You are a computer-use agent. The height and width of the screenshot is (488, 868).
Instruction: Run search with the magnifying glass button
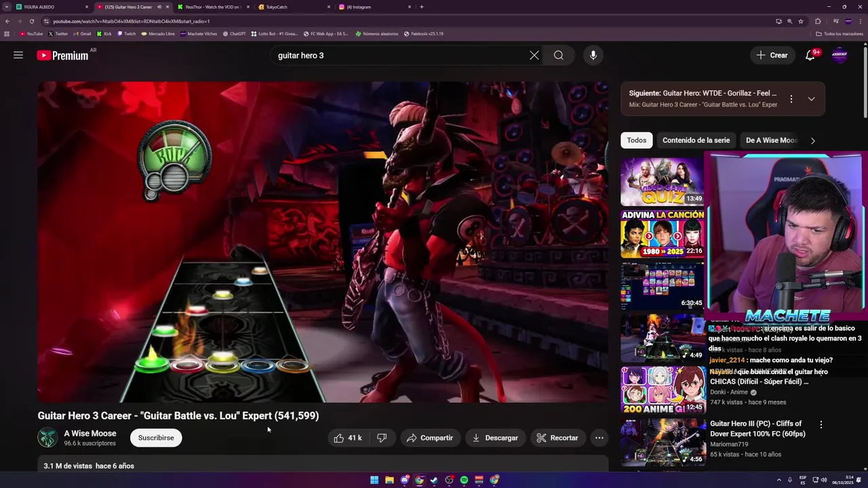pyautogui.click(x=558, y=56)
